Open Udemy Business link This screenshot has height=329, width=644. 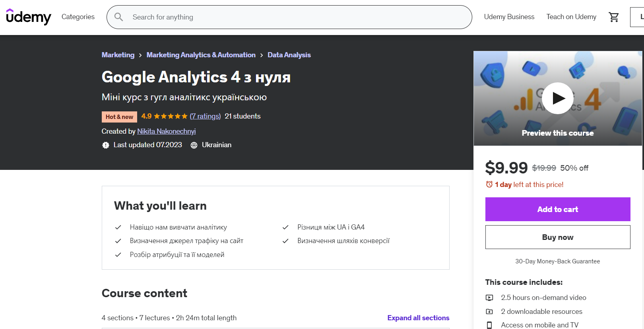coord(509,17)
